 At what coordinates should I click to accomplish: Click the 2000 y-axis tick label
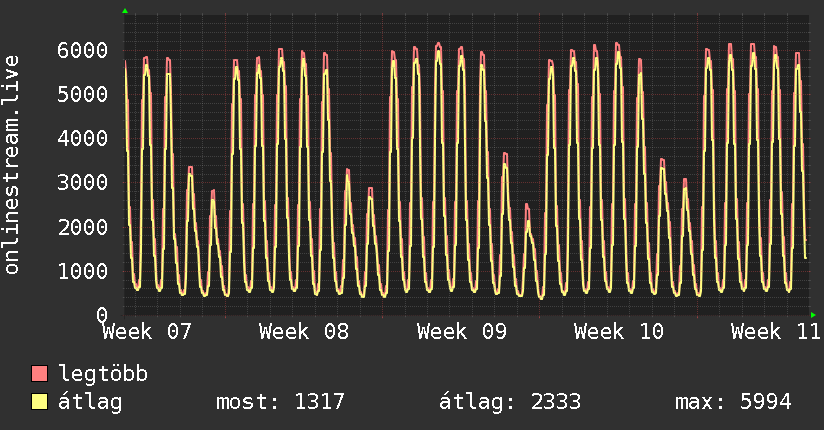point(82,226)
